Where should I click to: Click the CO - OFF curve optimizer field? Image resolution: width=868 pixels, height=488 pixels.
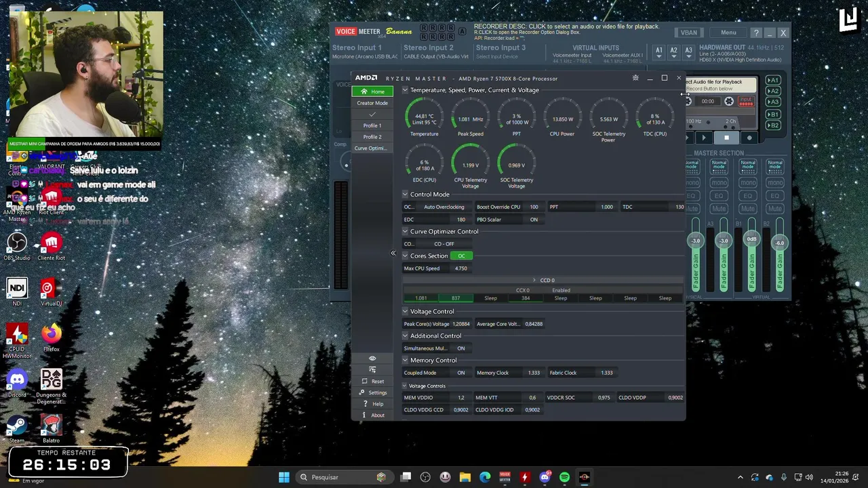coord(444,244)
